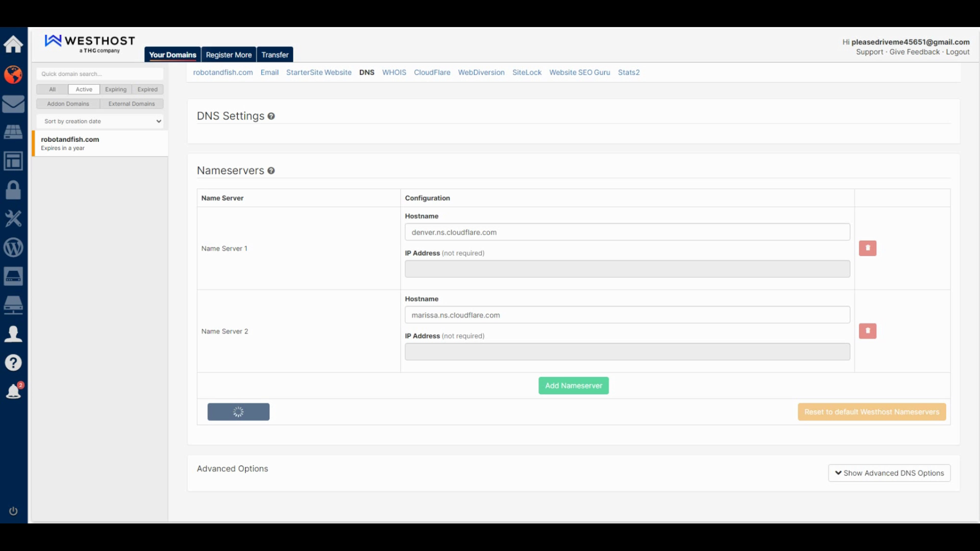
Task: Click the Add Nameserver button
Action: pos(573,386)
